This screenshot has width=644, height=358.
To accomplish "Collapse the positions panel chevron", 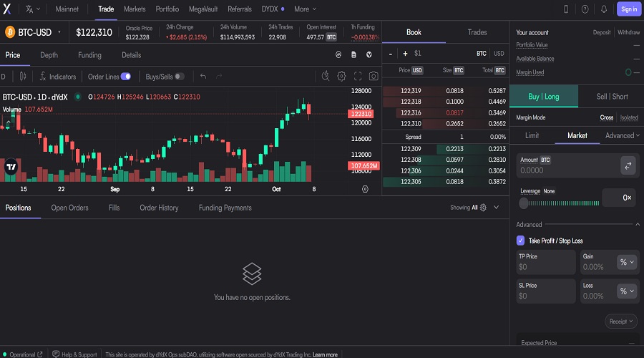I will pyautogui.click(x=496, y=208).
